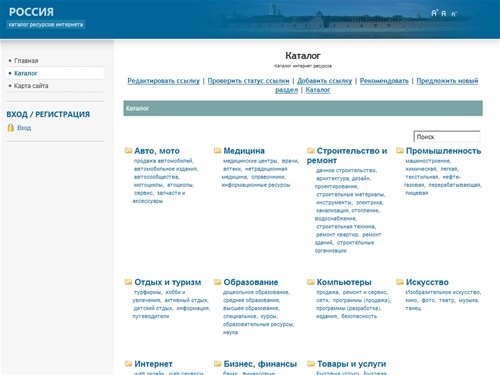This screenshot has width=500, height=375.
Task: Click путеводители subcategory
Action: point(151,316)
